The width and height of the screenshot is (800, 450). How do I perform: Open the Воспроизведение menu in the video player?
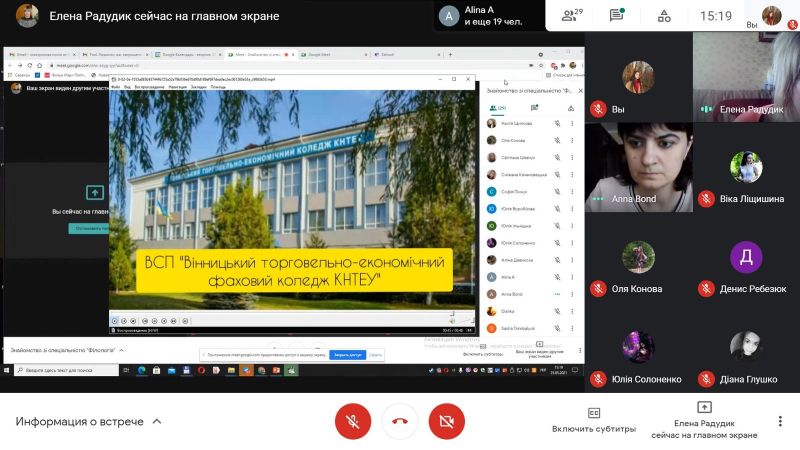[x=149, y=87]
